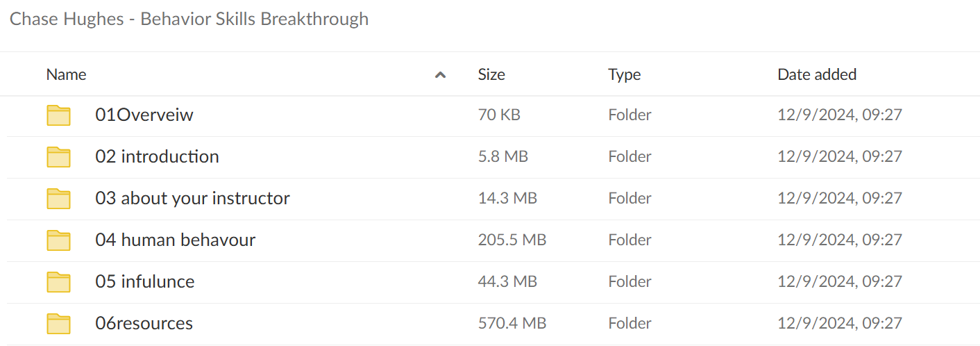Open the 04 human behavour folder name
The width and height of the screenshot is (980, 346).
(176, 240)
